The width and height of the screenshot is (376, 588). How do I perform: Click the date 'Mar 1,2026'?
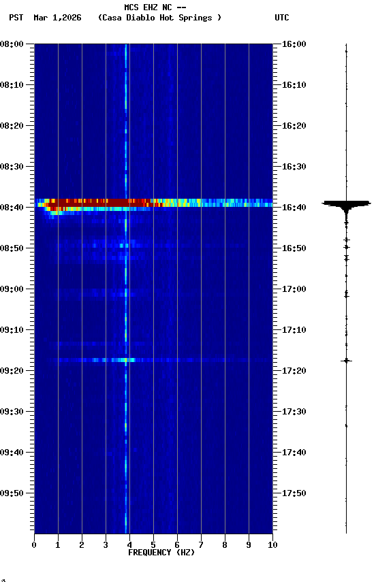[57, 18]
